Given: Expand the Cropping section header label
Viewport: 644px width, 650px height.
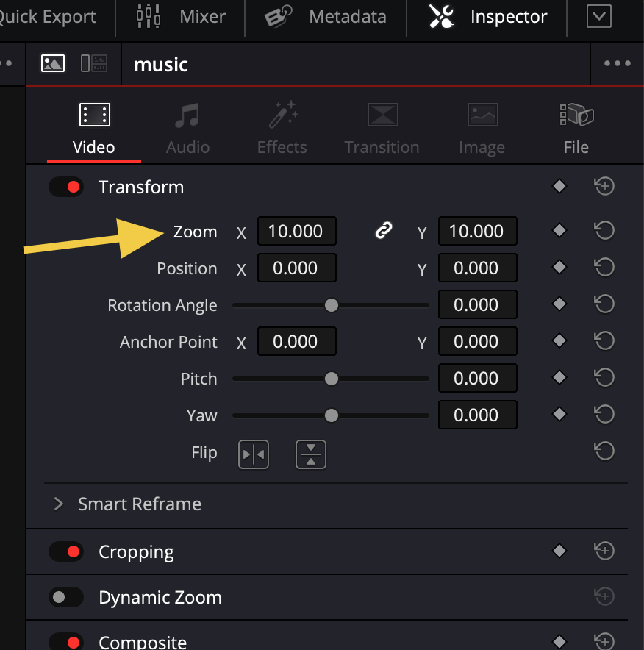Looking at the screenshot, I should click(136, 552).
